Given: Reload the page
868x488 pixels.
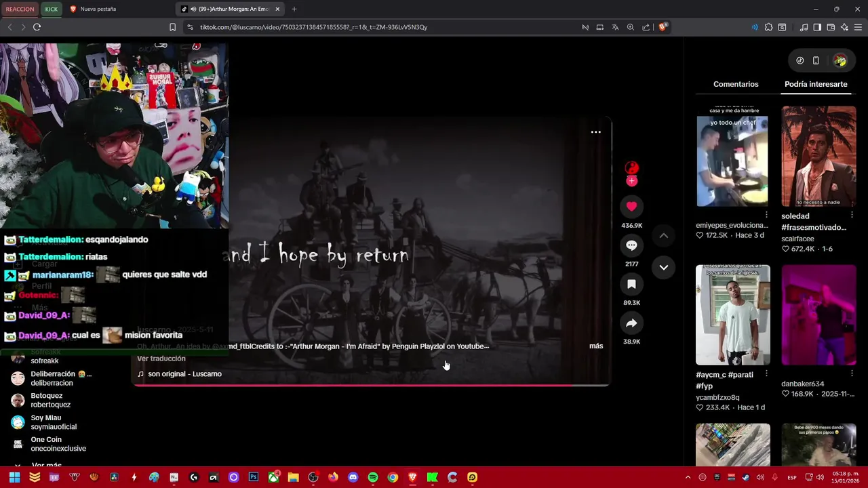Looking at the screenshot, I should 37,27.
